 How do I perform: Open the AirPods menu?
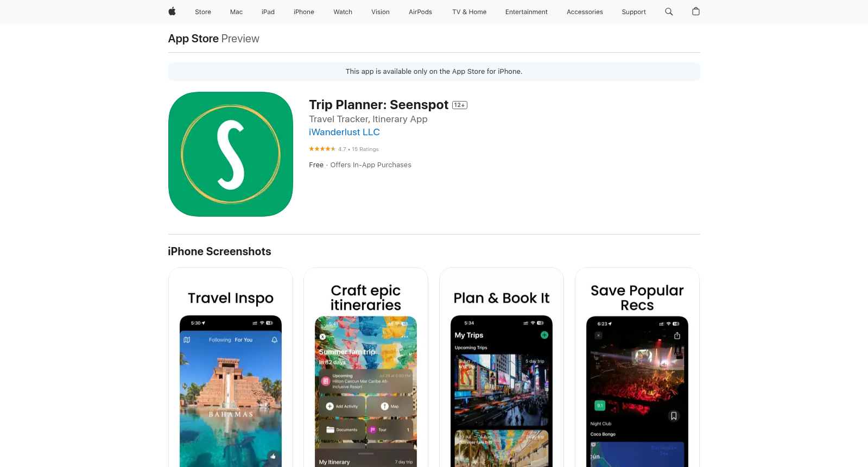point(421,12)
